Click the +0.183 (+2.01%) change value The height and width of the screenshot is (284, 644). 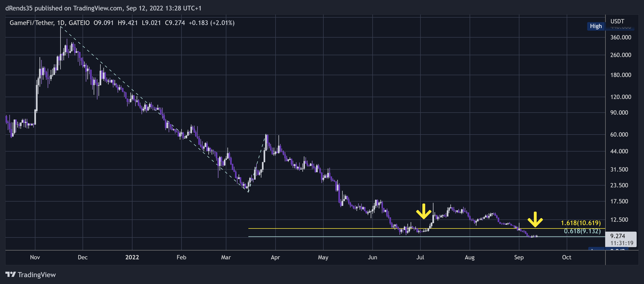click(211, 23)
